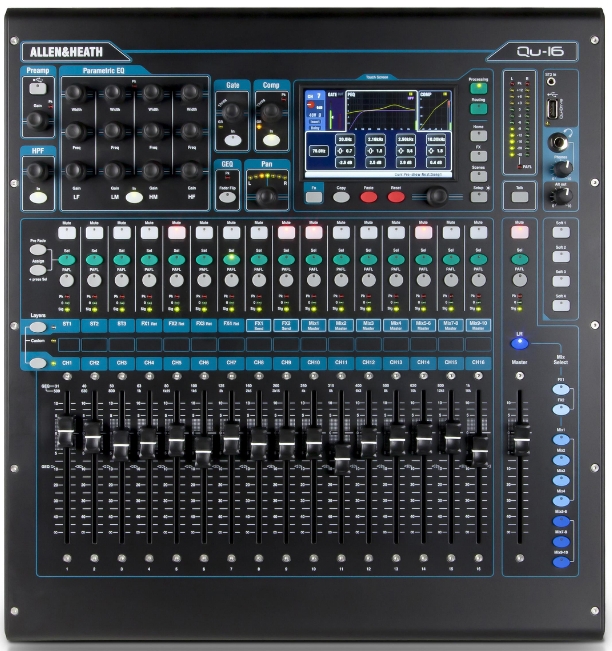
Task: Unmute channel CH5 (lit Mute key)
Action: pos(176,232)
